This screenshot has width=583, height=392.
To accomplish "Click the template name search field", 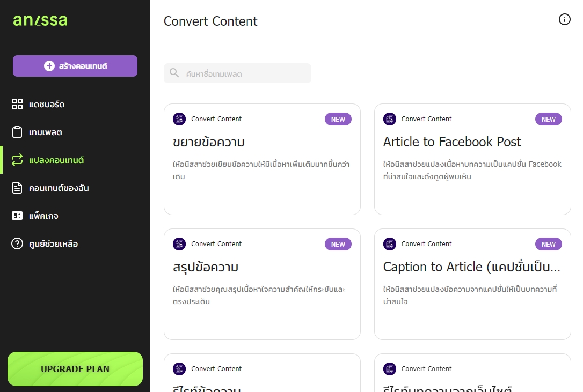I will (238, 73).
